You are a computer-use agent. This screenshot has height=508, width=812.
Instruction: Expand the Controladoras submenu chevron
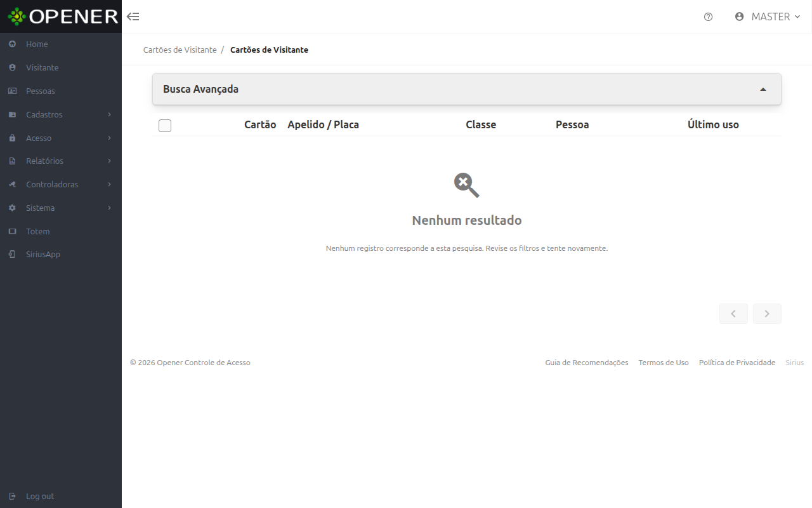[110, 184]
